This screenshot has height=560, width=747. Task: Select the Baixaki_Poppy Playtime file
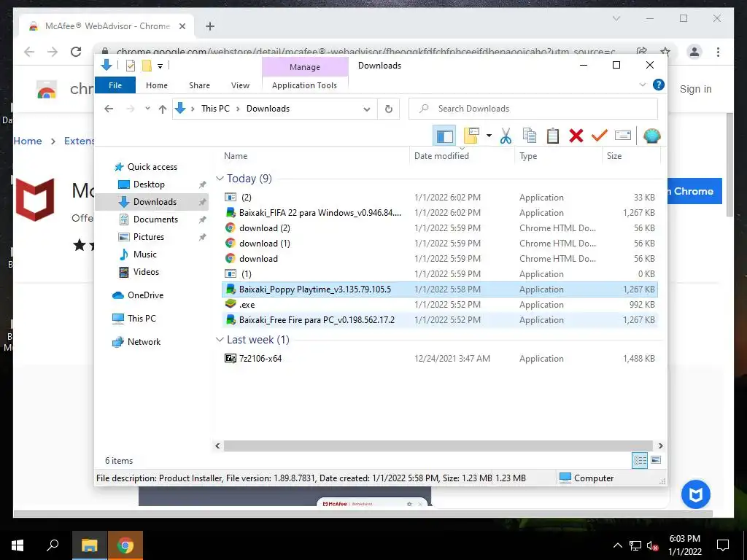439,289
